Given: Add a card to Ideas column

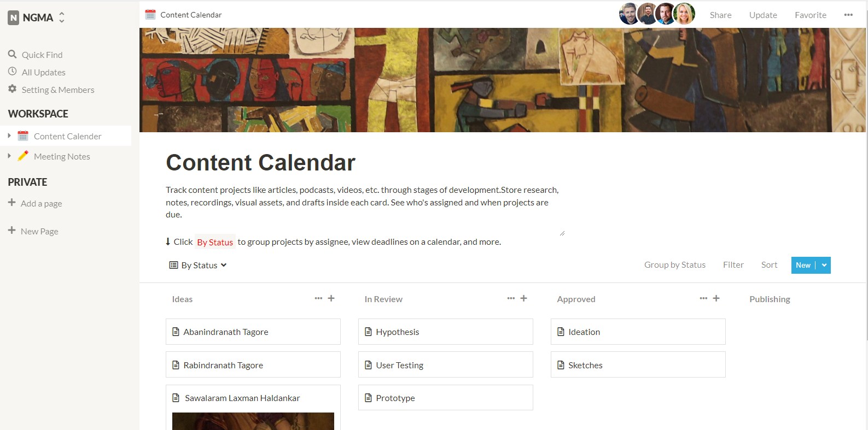Looking at the screenshot, I should point(331,298).
